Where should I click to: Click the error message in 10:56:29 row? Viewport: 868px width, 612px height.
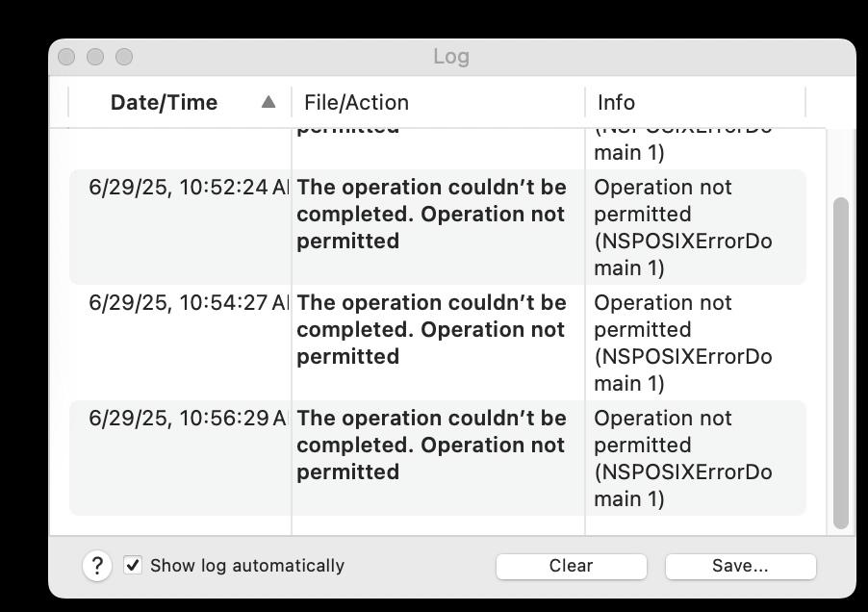(x=432, y=445)
